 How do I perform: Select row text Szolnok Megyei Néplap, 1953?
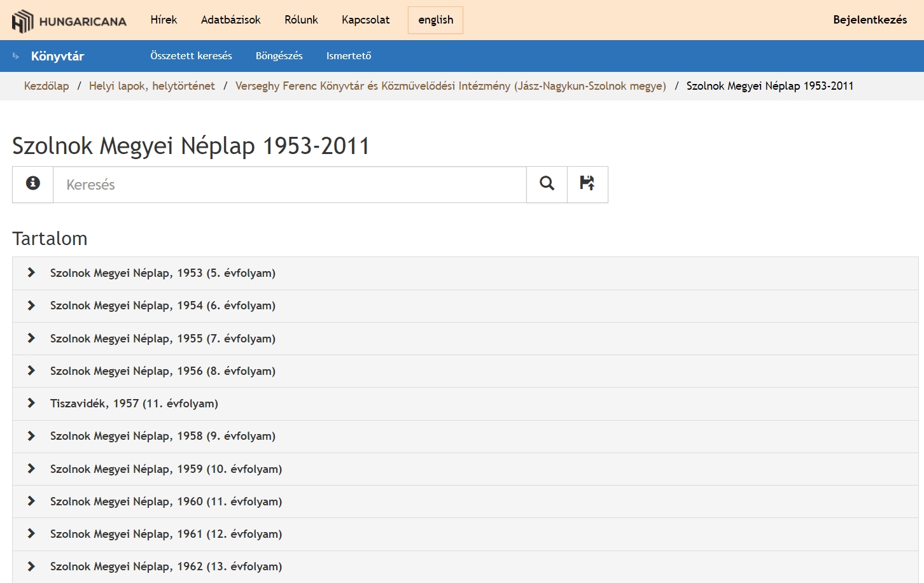click(x=163, y=273)
